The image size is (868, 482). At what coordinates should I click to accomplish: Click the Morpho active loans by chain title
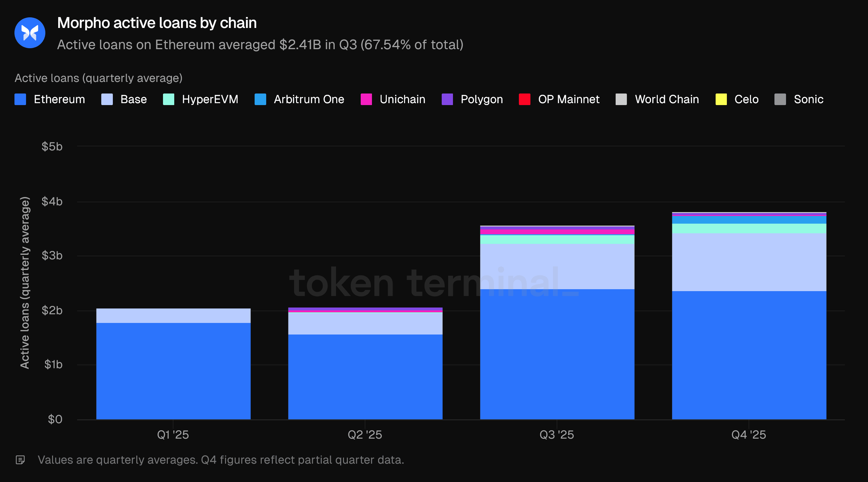157,23
